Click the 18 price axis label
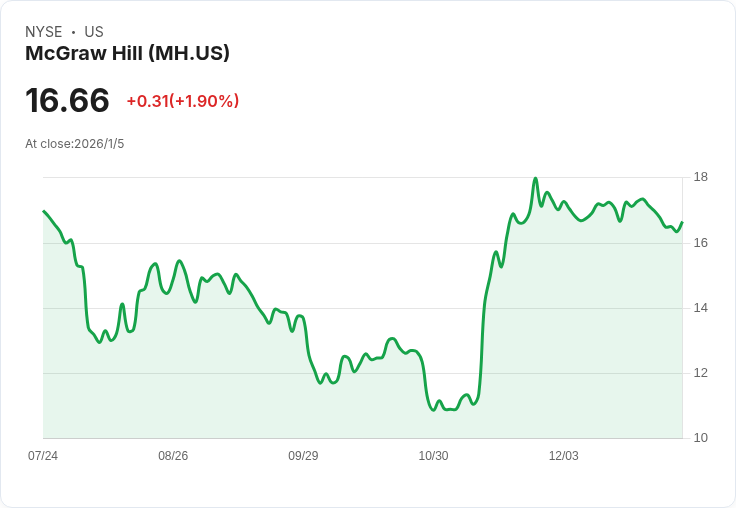Viewport: 736px width, 508px height. 700,177
